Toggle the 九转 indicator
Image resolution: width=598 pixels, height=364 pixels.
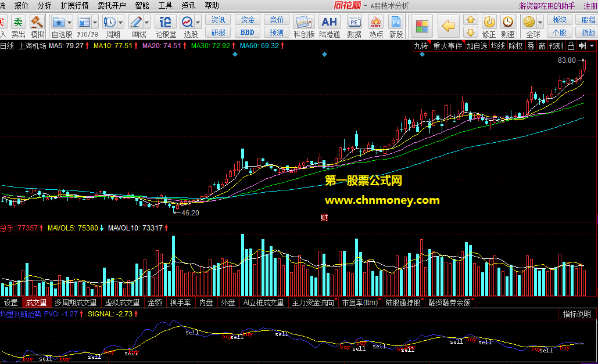coord(421,46)
